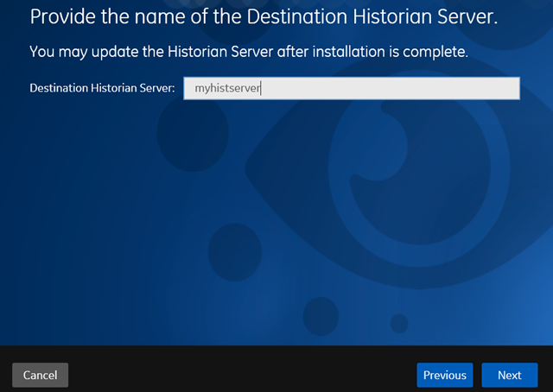Click the dark circle near the bottom
The image size is (553, 392).
pos(321,316)
